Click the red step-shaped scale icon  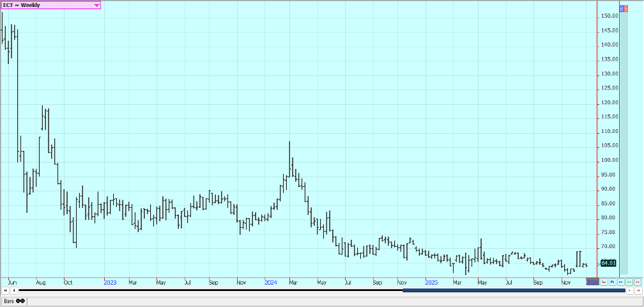point(604,281)
